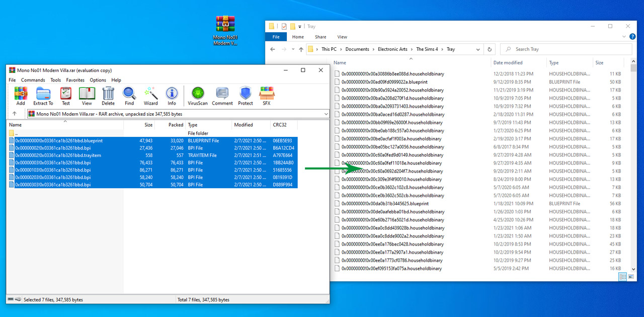The image size is (644, 317).
Task: Open the Wizard tool icon
Action: click(151, 96)
